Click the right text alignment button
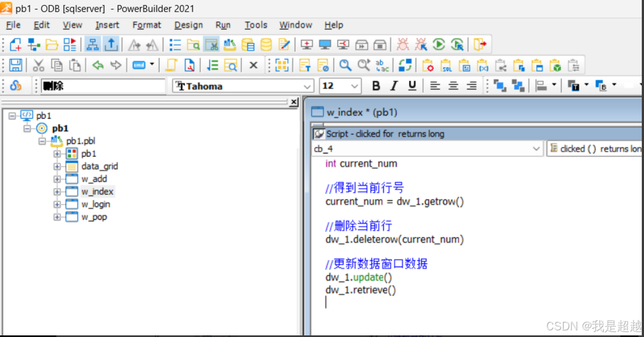 click(x=470, y=86)
